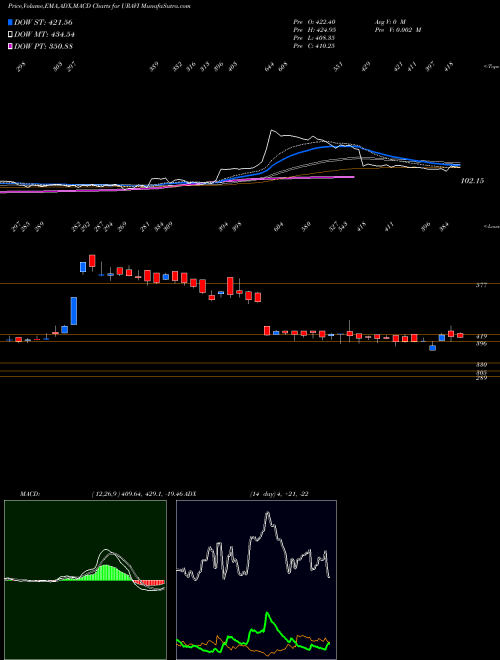Click the 644 peak label above the EMA chart
The width and height of the screenshot is (500, 660).
click(269, 67)
